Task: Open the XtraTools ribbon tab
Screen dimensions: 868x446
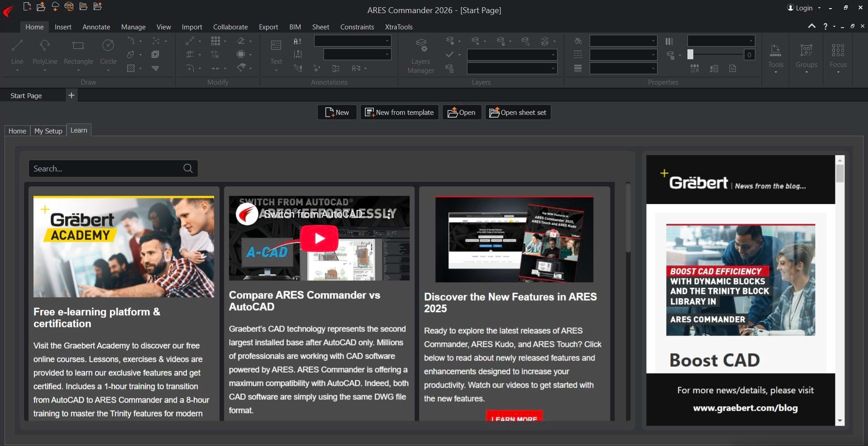Action: [399, 27]
